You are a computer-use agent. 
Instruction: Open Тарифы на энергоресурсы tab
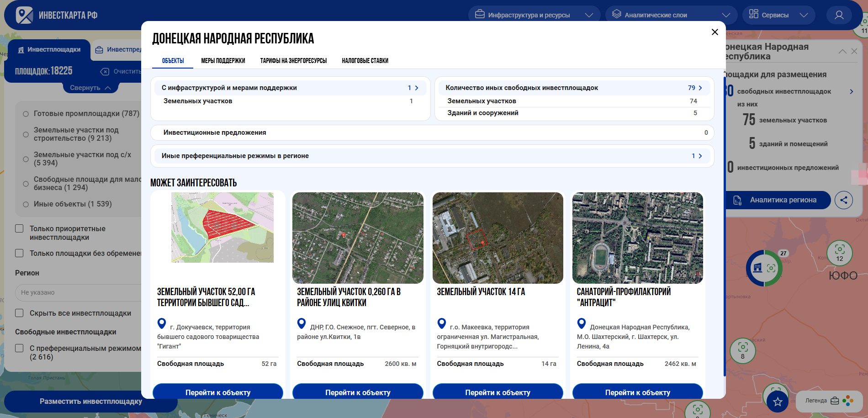pyautogui.click(x=293, y=61)
